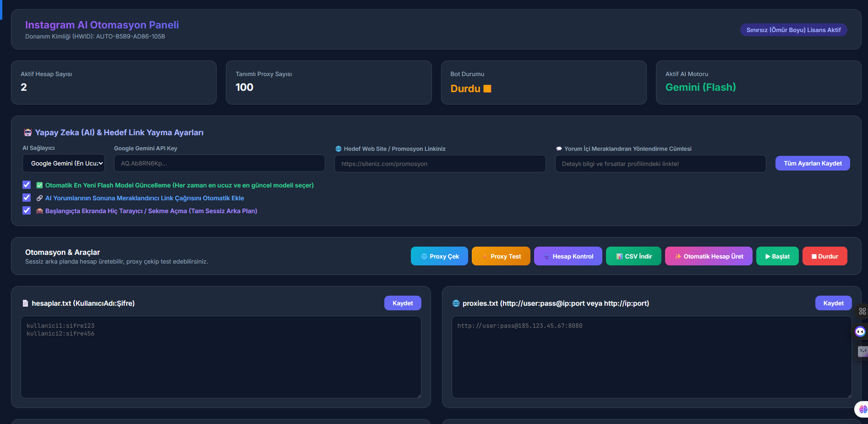Image resolution: width=868 pixels, height=424 pixels.
Task: Click the orange stop square next to Durdu
Action: pos(487,89)
